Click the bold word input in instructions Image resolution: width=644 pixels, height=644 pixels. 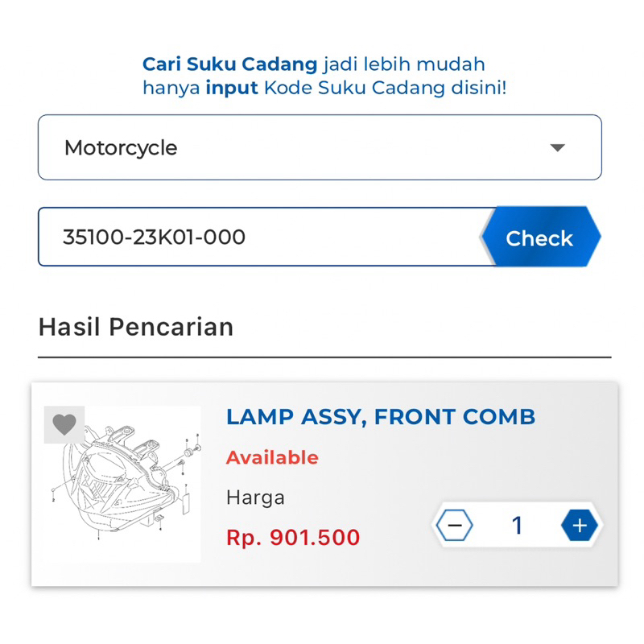[x=232, y=88]
